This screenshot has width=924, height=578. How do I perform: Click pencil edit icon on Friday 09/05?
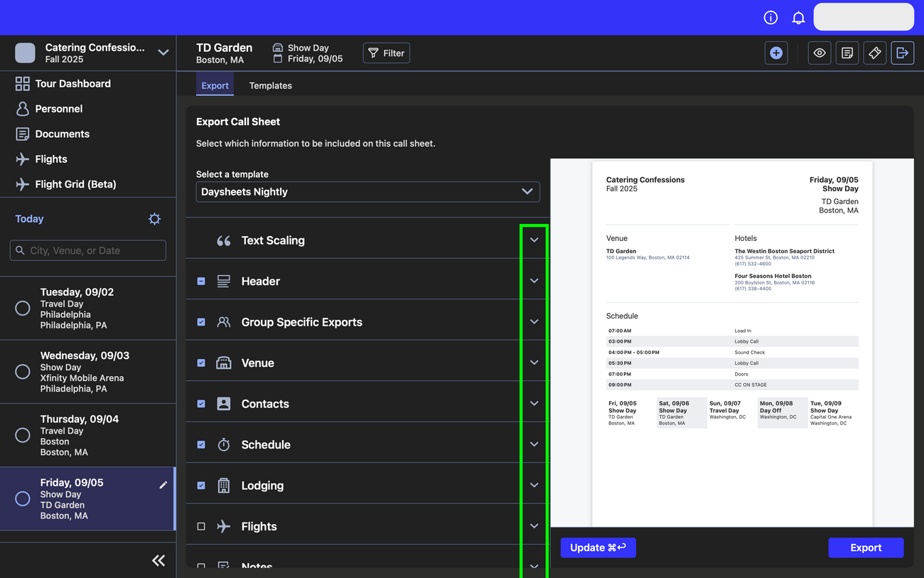coord(163,485)
